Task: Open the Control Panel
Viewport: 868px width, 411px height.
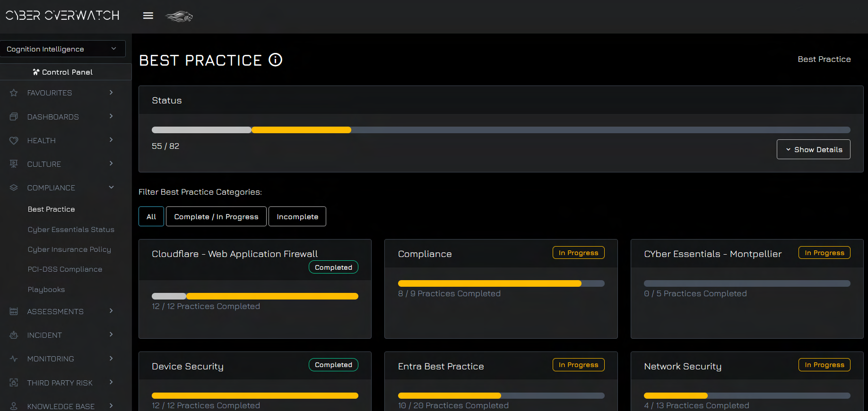Action: click(x=66, y=72)
